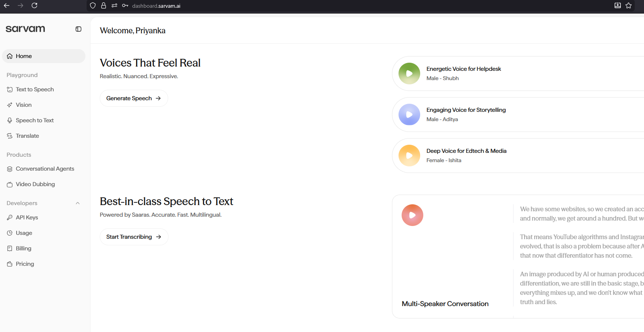
Task: Reload the page using browser refresh icon
Action: (34, 5)
